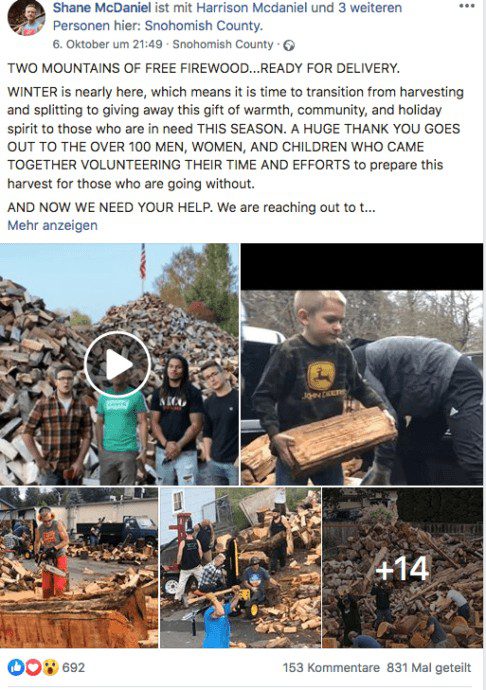Click the blue Like reaction icon
Image resolution: width=486 pixels, height=690 pixels.
pyautogui.click(x=15, y=668)
